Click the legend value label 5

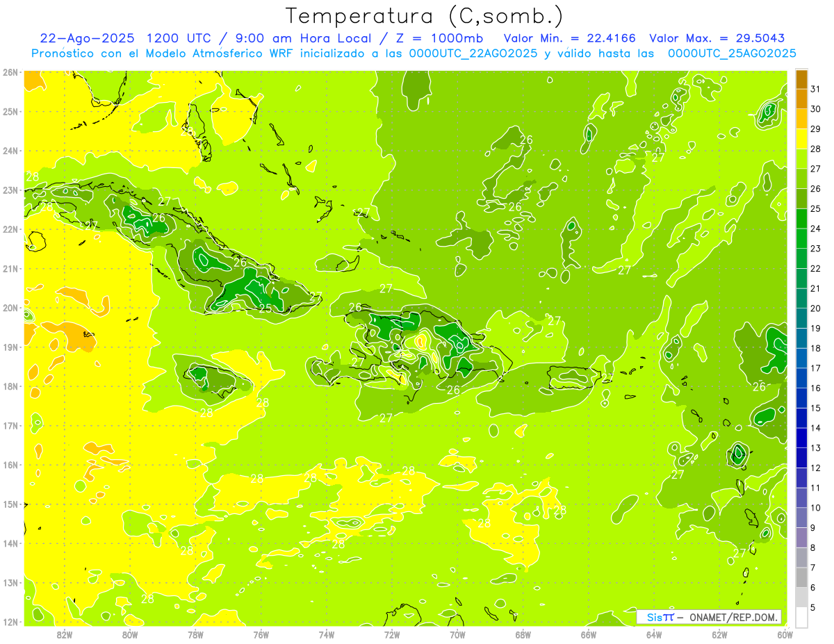tap(813, 607)
